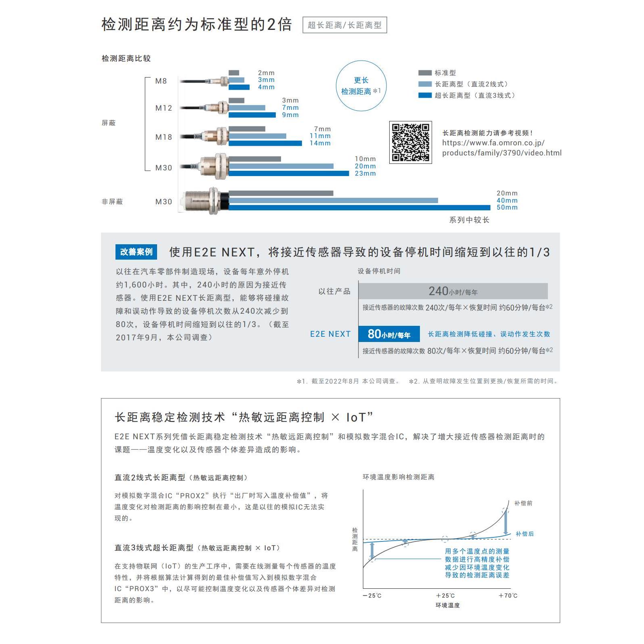Viewport: 644px width, 644px height.
Task: Click the M18 sensor image
Action: point(204,136)
